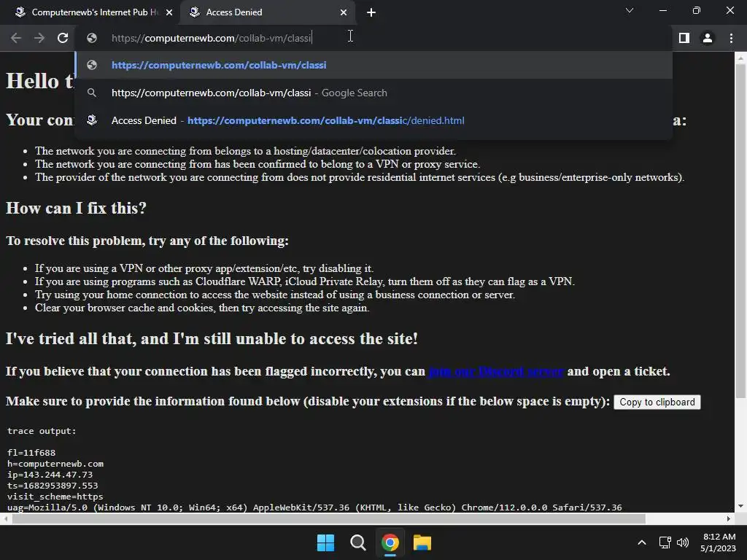The width and height of the screenshot is (747, 560).
Task: Click the 'trace output:' label
Action: point(42,431)
